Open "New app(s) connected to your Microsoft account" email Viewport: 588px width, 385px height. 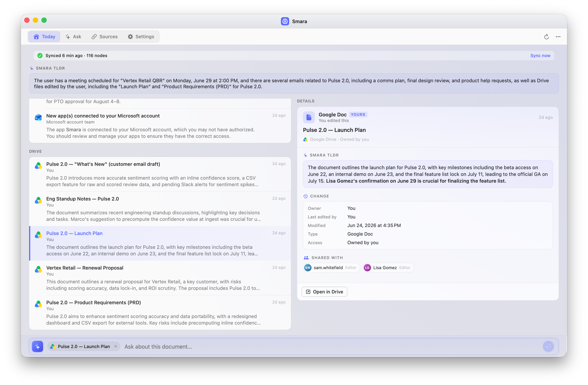pyautogui.click(x=160, y=126)
